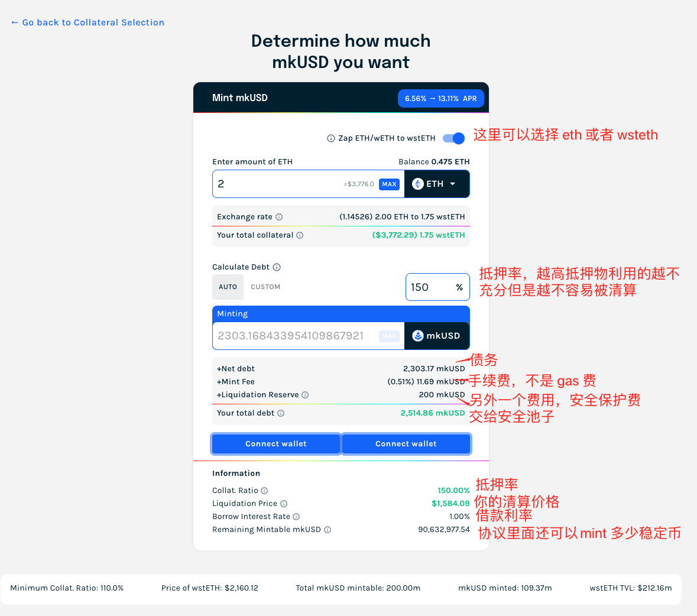Click the 150 % collateral ratio input

[437, 287]
